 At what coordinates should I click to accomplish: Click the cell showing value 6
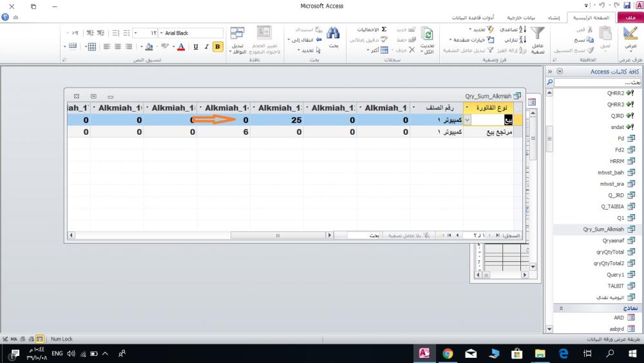coord(223,132)
